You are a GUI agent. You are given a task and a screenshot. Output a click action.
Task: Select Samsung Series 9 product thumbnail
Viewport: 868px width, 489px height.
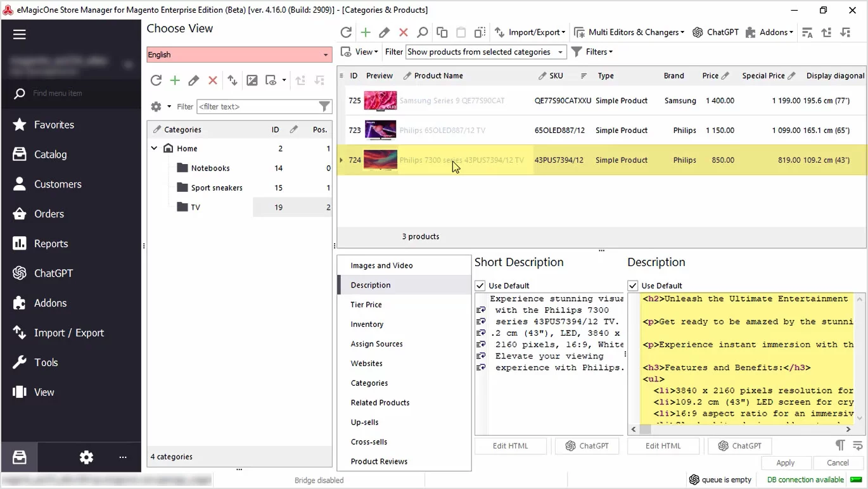pyautogui.click(x=380, y=101)
